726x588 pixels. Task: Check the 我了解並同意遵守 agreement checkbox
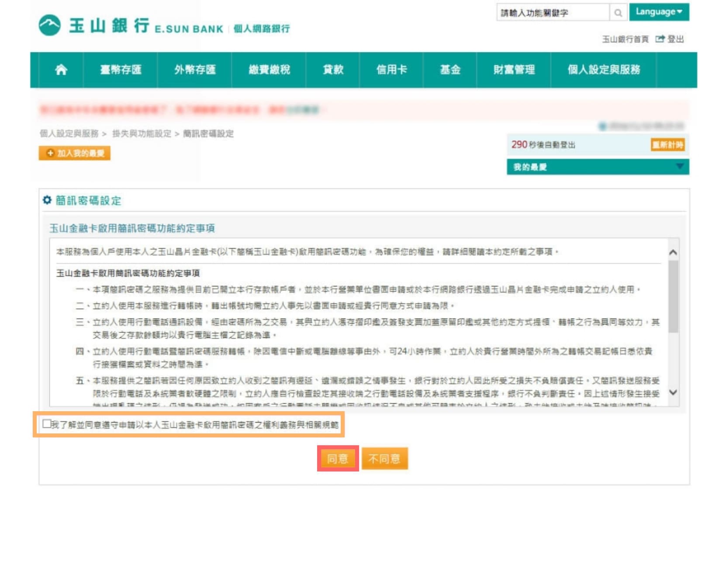coord(47,424)
